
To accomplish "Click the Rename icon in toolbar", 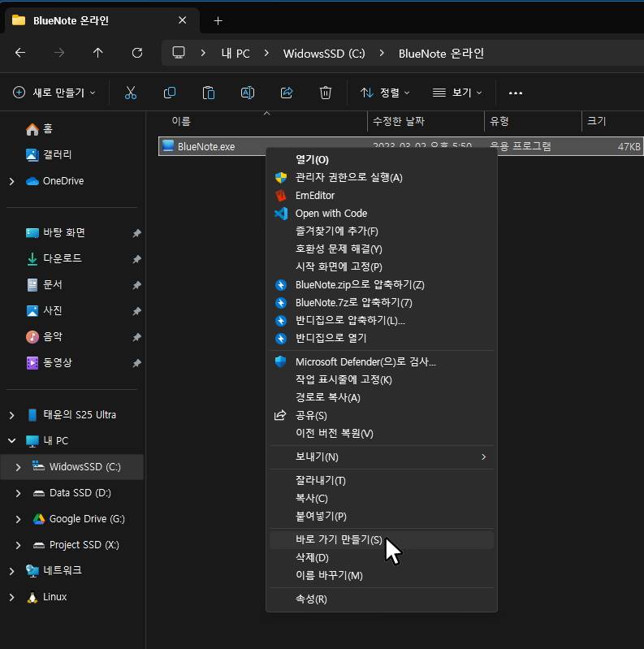I will 248,93.
